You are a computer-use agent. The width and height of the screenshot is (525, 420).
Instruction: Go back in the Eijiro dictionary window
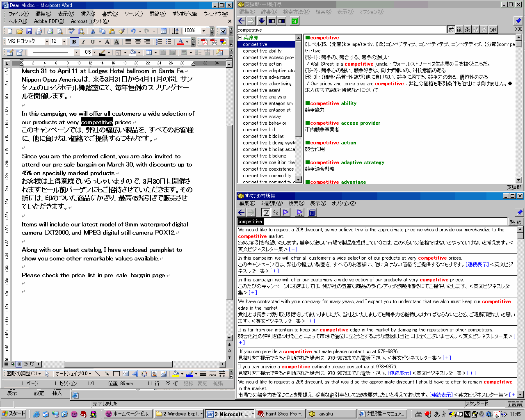242,21
